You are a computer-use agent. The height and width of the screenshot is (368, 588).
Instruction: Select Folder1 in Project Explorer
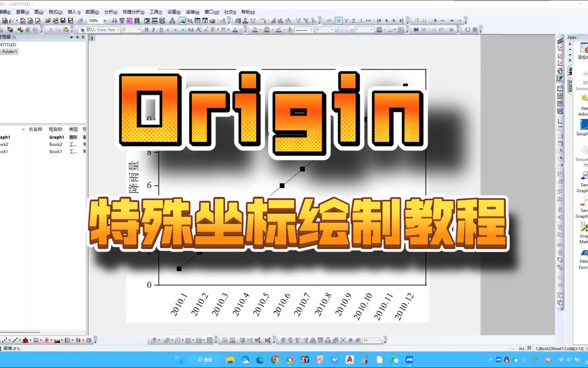(10, 51)
